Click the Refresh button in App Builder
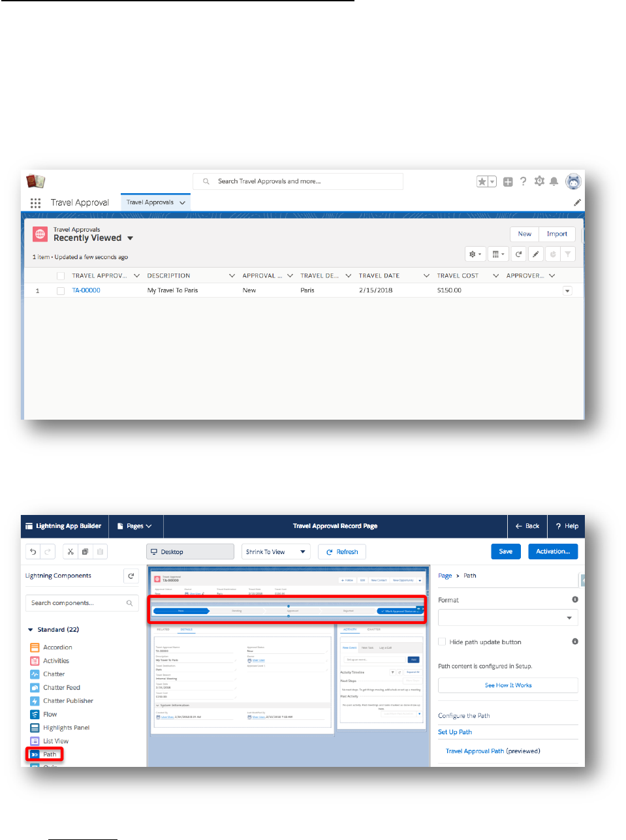Screen dimensions: 626x840 coord(342,552)
